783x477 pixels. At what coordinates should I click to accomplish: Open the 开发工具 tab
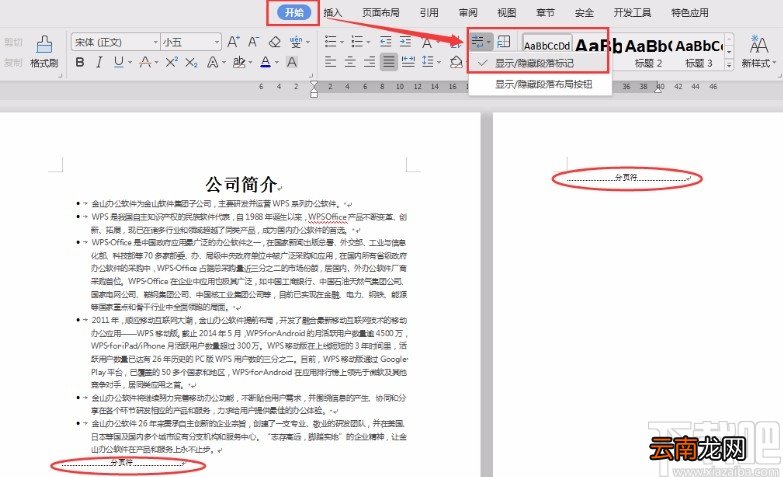pos(632,13)
